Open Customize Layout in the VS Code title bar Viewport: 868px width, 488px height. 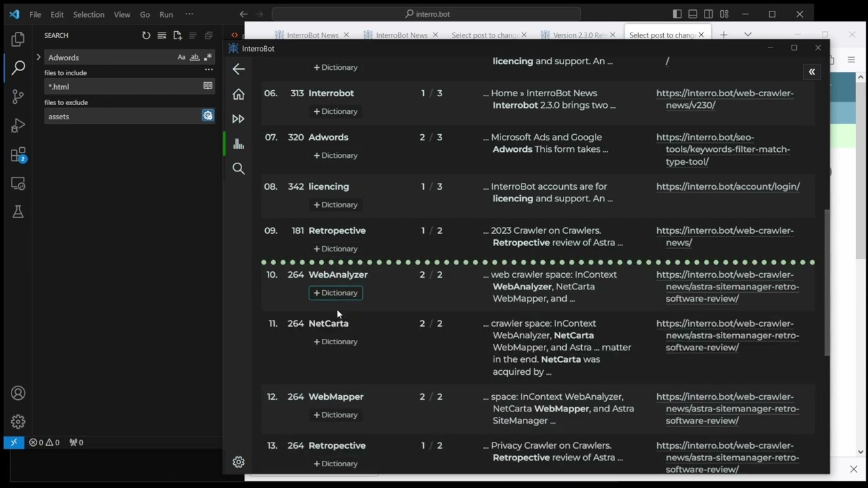(724, 14)
